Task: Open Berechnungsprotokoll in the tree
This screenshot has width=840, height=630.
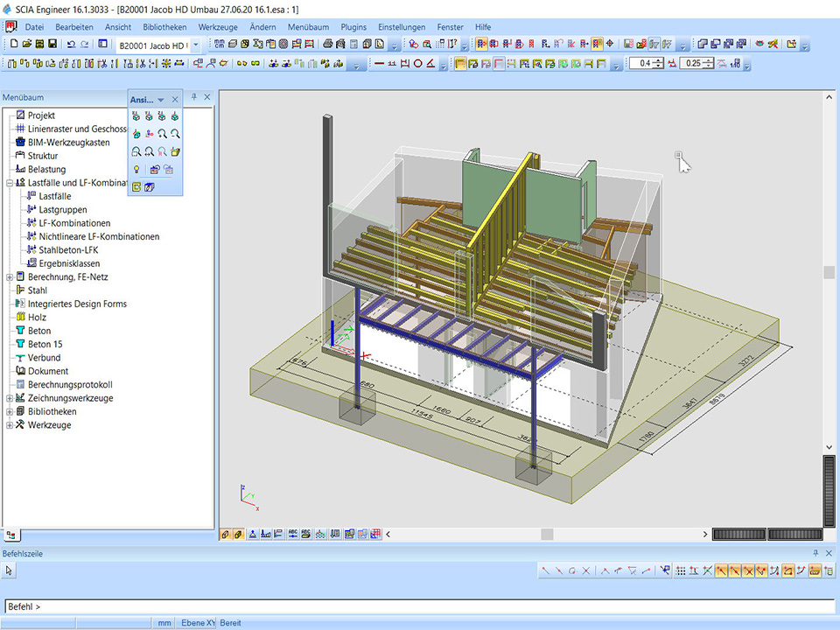Action: coord(70,385)
